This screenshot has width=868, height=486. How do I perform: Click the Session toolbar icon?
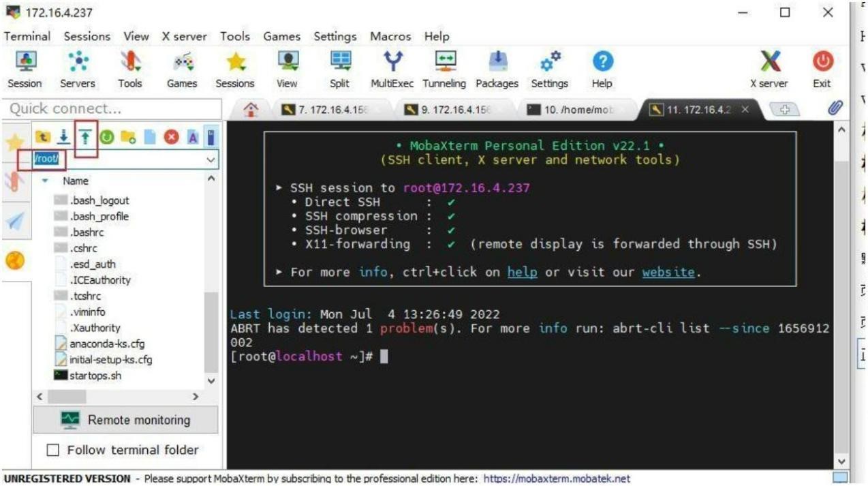point(25,70)
